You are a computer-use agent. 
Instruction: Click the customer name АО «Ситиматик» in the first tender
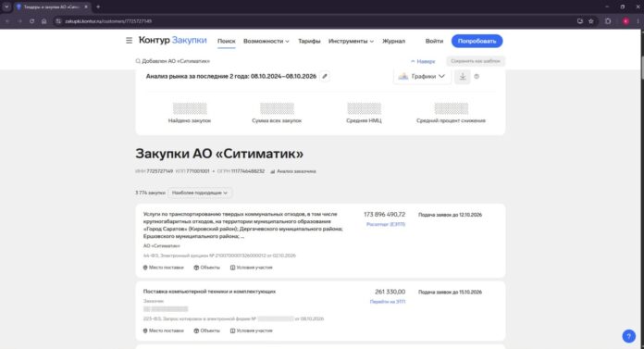pos(161,246)
